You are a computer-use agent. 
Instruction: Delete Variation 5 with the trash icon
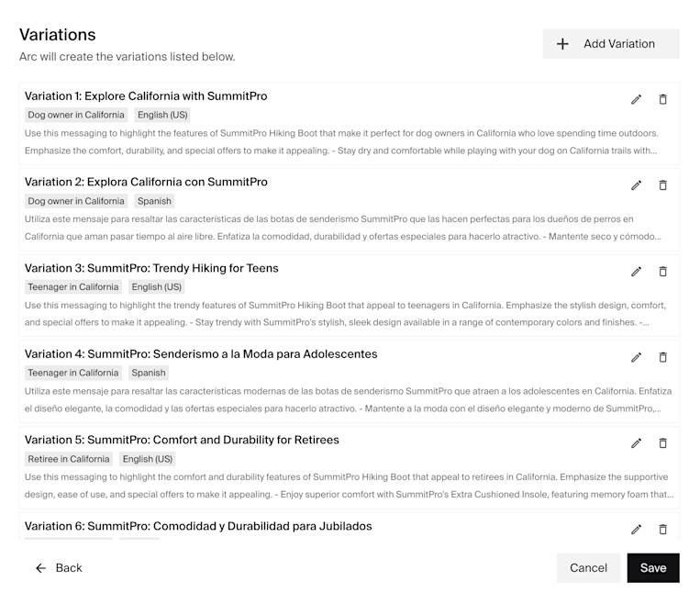click(663, 442)
